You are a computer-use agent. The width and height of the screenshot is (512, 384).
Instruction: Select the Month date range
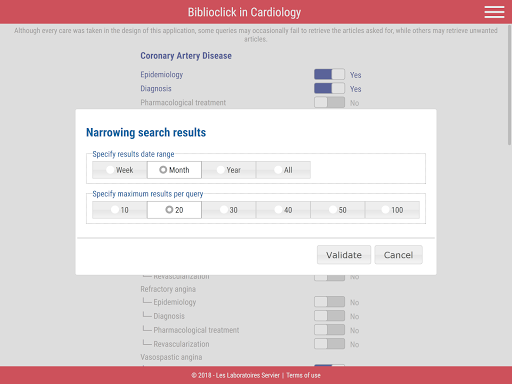click(174, 170)
